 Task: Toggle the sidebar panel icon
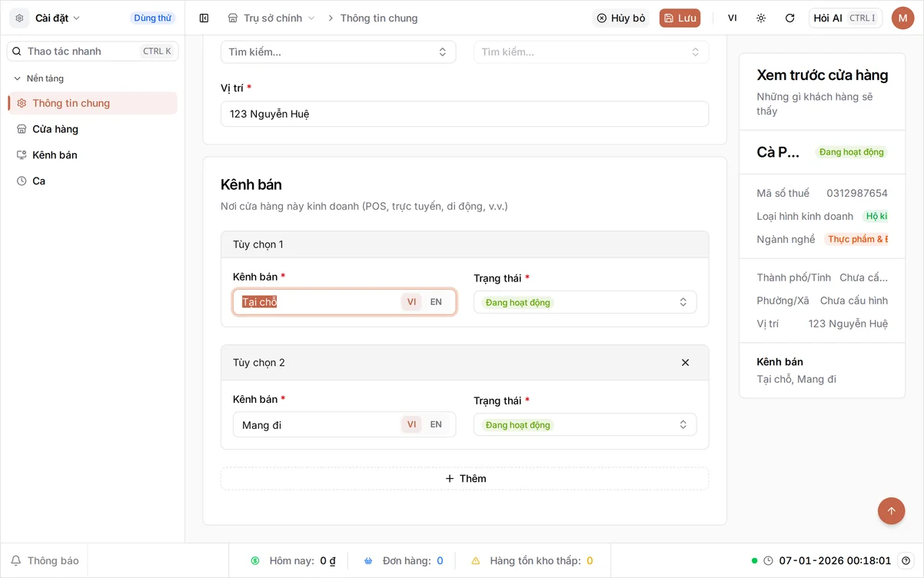click(204, 18)
